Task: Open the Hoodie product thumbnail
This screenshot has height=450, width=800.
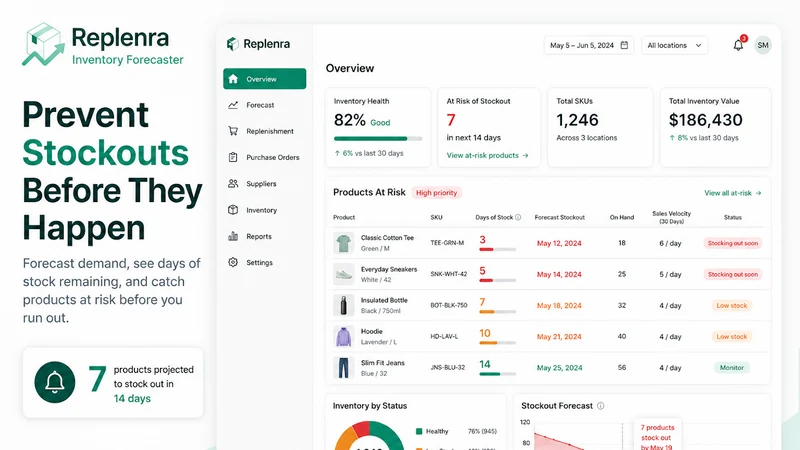Action: click(344, 336)
